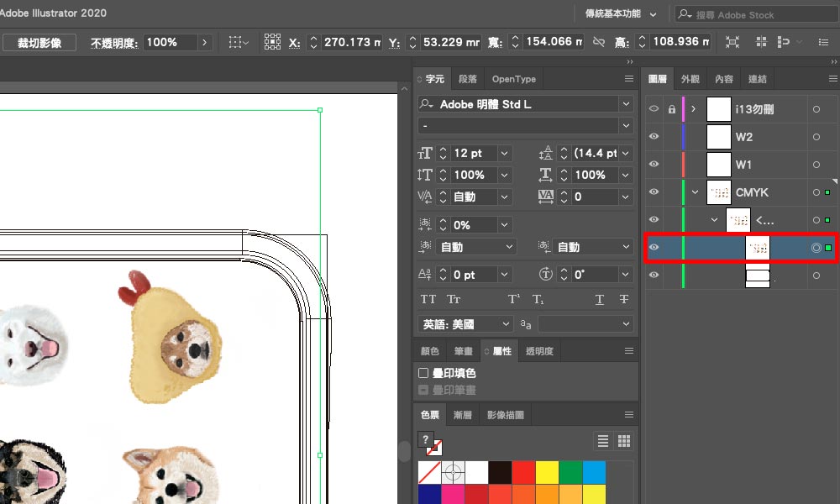Image resolution: width=840 pixels, height=504 pixels.
Task: Click the All Caps (TT) icon
Action: [x=428, y=300]
